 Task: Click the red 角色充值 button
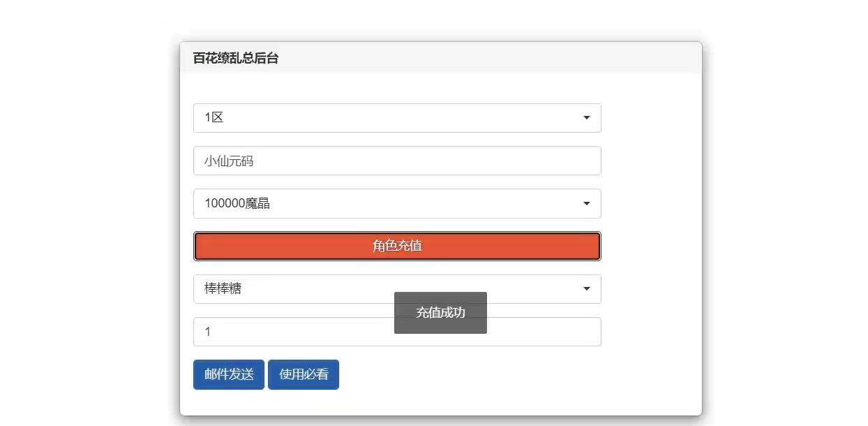click(x=397, y=246)
